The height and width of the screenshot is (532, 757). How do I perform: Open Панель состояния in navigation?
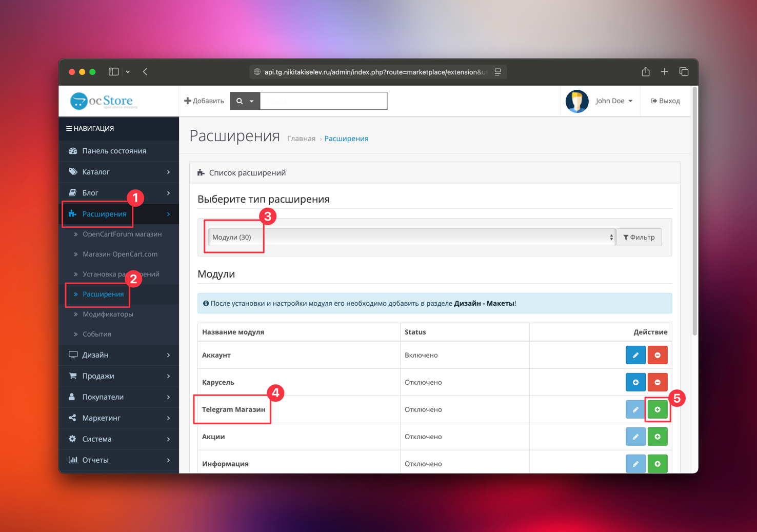(114, 151)
